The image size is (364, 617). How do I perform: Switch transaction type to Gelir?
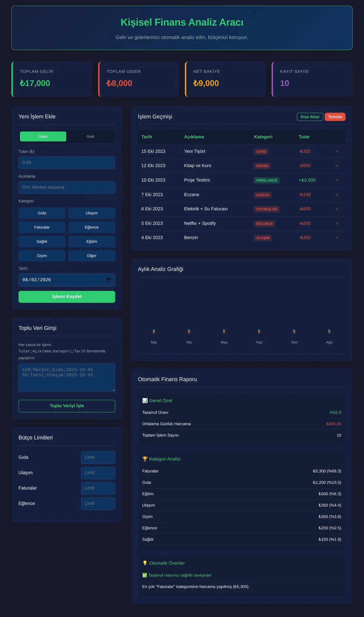tap(90, 137)
